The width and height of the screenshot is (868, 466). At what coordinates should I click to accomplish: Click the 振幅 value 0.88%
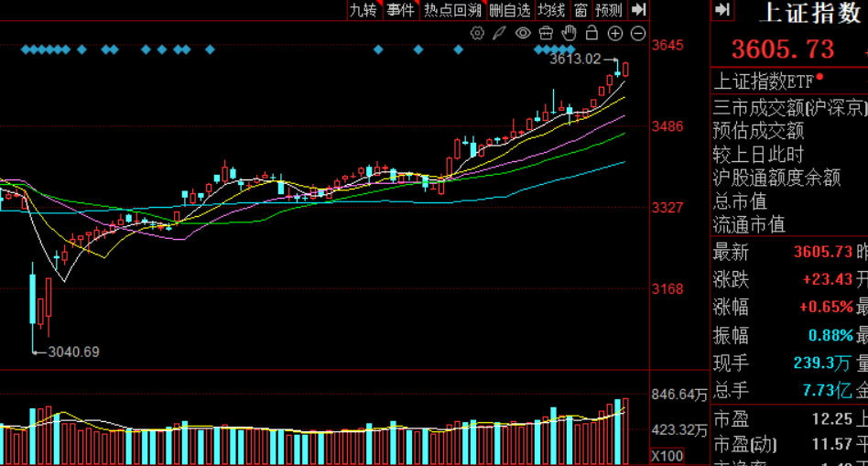pyautogui.click(x=830, y=335)
